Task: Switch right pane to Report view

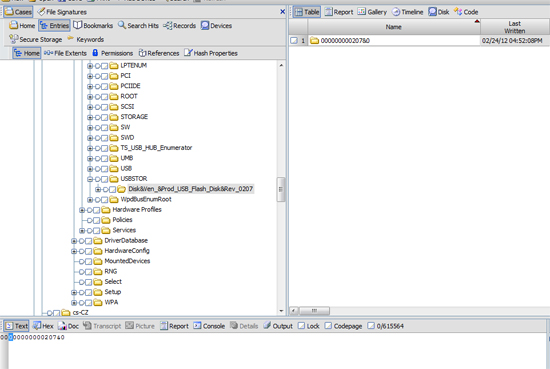Action: tap(339, 12)
